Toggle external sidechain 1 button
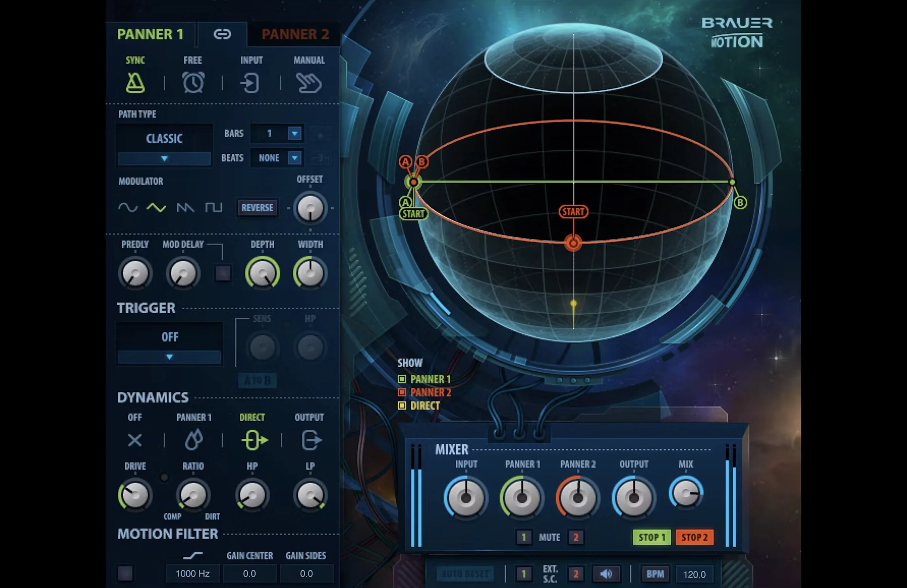This screenshot has width=907, height=588. 524,574
